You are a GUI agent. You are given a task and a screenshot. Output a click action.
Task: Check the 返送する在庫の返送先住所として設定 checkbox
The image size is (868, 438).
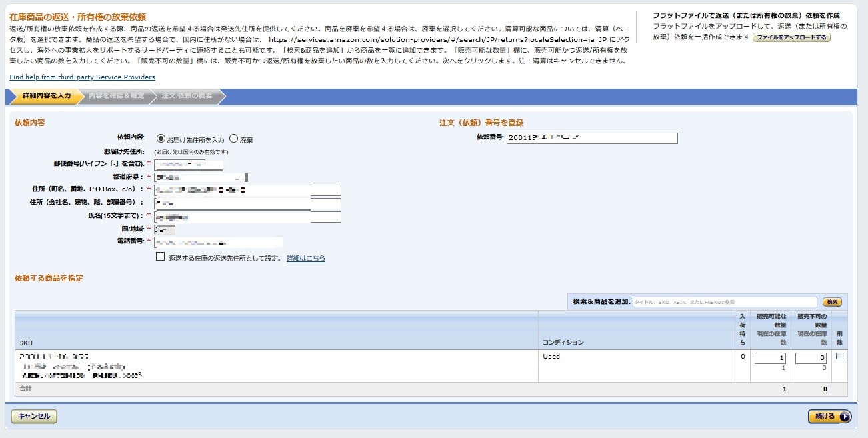pyautogui.click(x=160, y=257)
